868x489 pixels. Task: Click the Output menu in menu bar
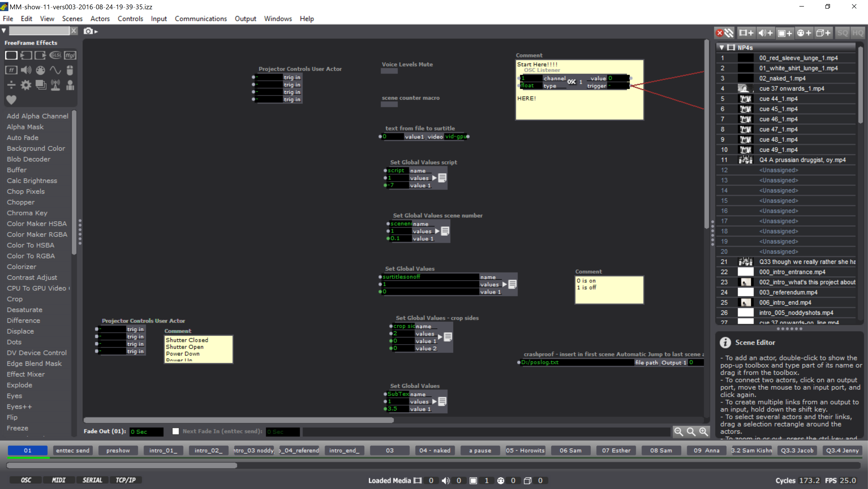click(245, 19)
